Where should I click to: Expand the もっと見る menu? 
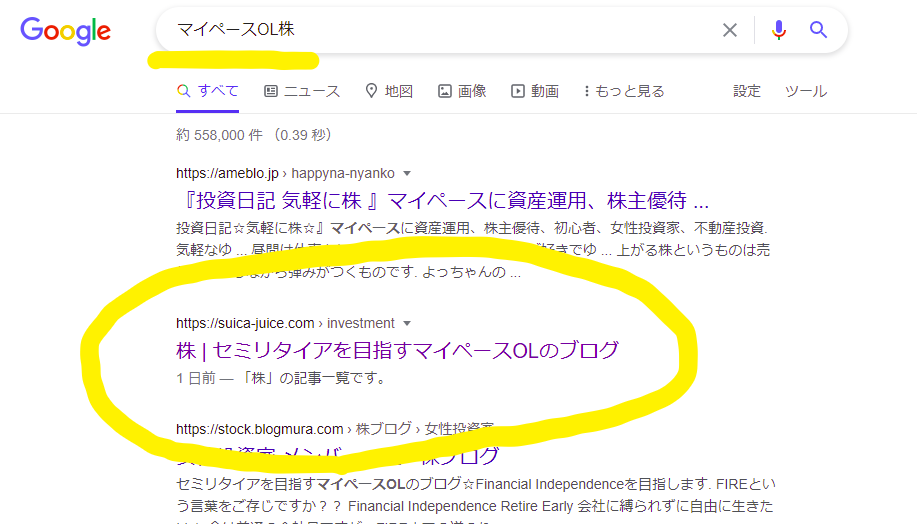pyautogui.click(x=623, y=91)
